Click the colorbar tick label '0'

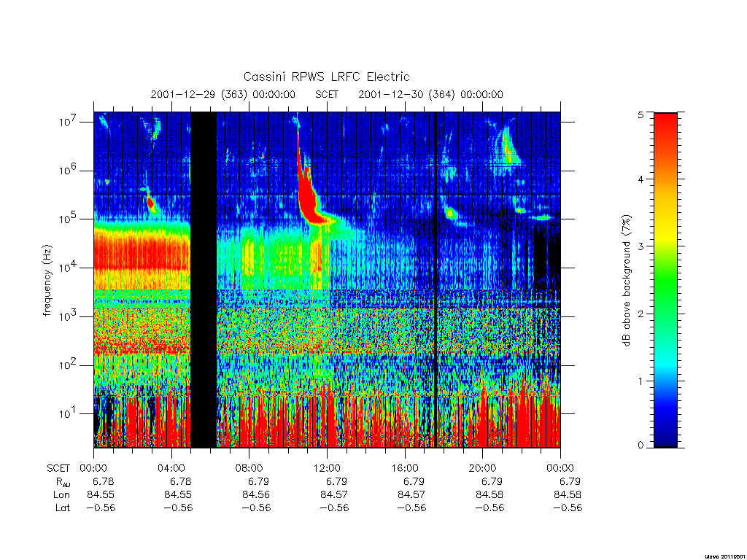click(x=640, y=445)
